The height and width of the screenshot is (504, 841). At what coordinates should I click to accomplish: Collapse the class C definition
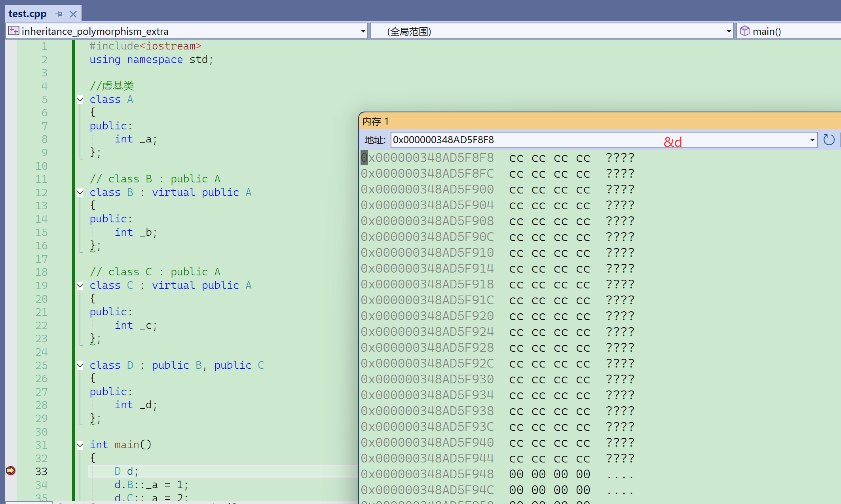pos(80,286)
